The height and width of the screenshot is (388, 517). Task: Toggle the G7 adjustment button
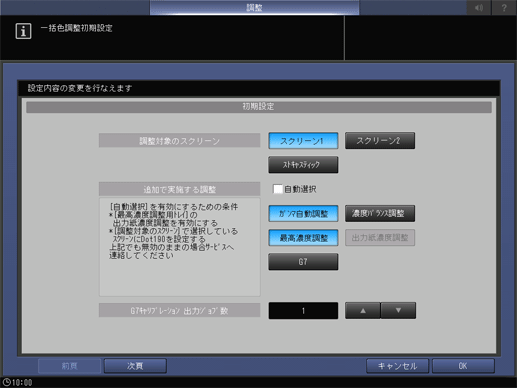tap(303, 262)
